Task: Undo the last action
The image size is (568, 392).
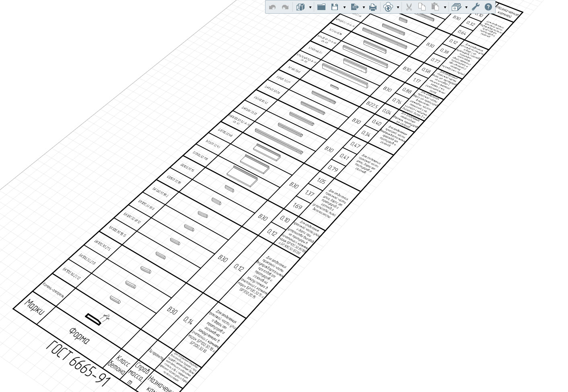Action: click(272, 7)
